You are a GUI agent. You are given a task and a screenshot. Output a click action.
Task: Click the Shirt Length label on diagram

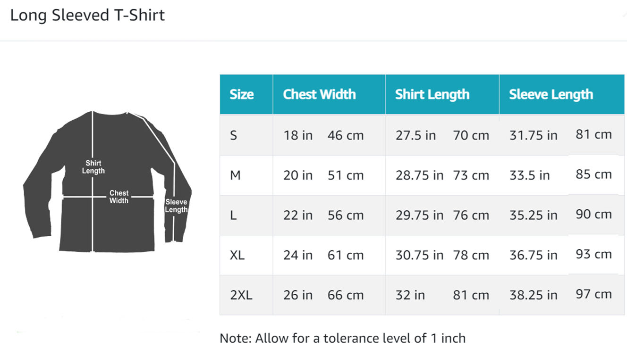point(93,167)
